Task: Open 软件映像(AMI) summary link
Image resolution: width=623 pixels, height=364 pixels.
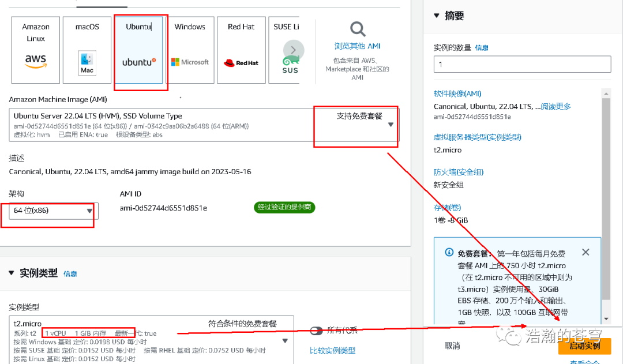Action: (457, 94)
